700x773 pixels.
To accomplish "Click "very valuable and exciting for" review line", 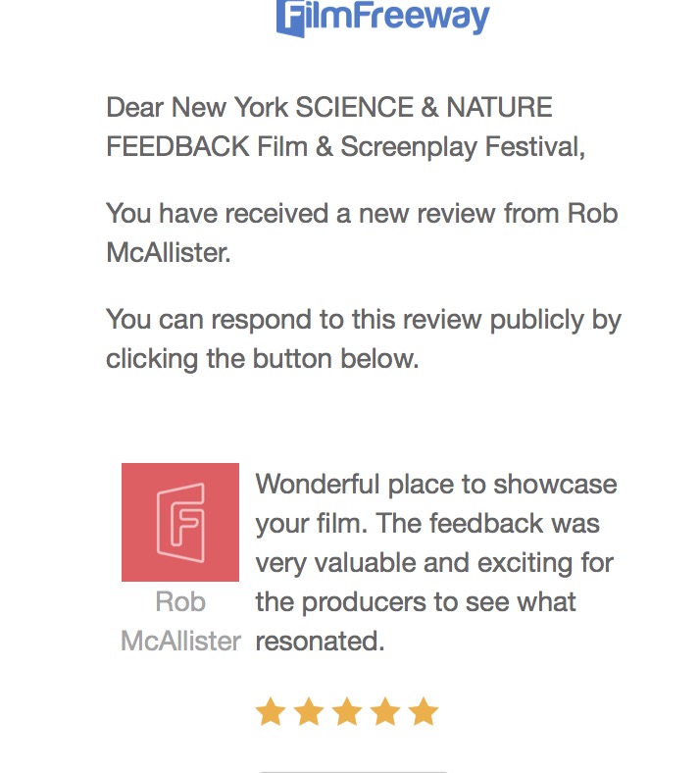I will click(x=434, y=563).
